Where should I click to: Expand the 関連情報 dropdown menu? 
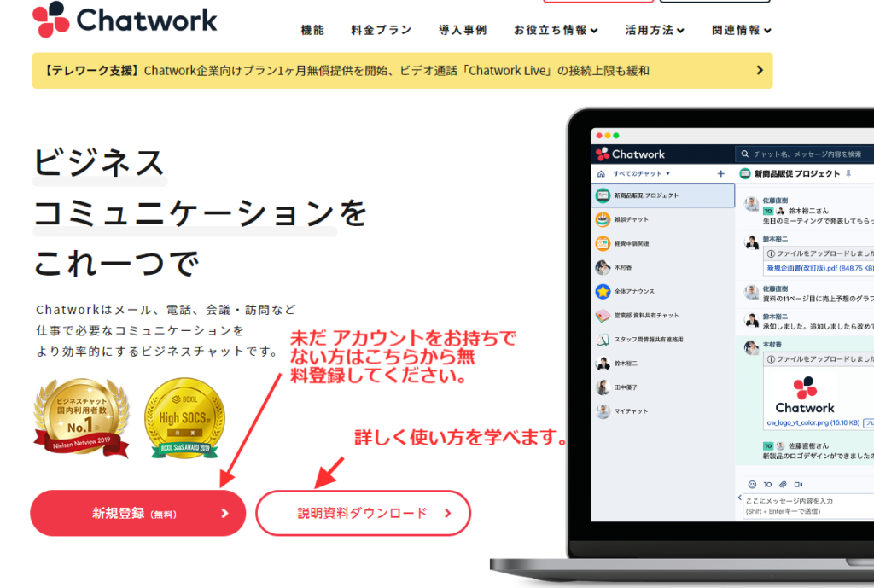click(x=742, y=30)
